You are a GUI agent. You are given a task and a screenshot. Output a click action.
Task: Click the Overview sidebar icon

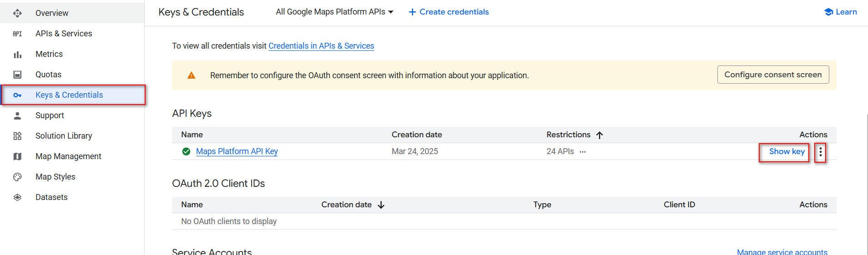tap(17, 13)
